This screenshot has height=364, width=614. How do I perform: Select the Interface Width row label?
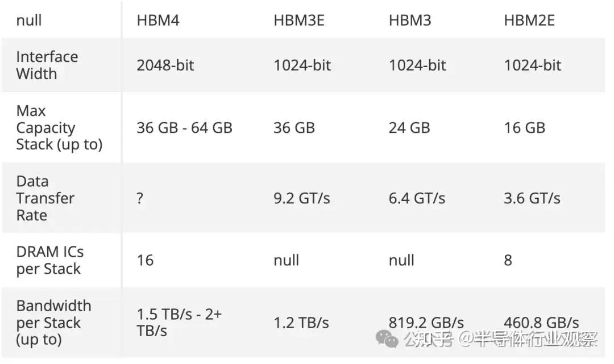tap(47, 65)
